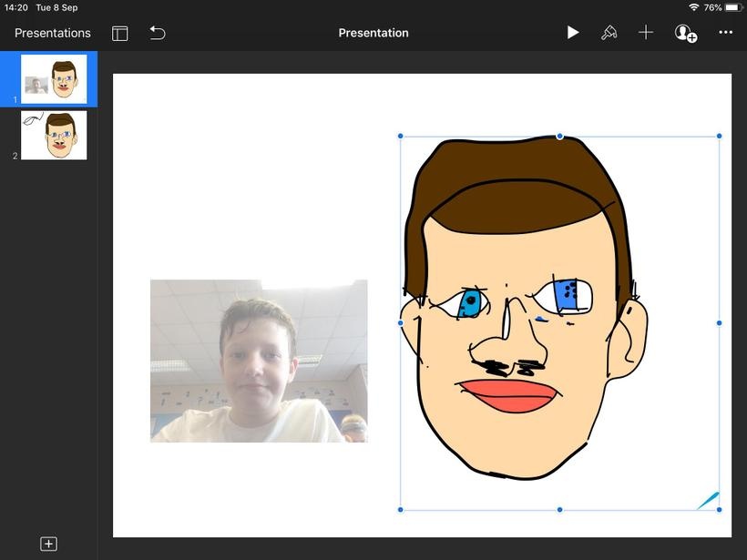Select the boy's photo on the slide

tap(259, 361)
